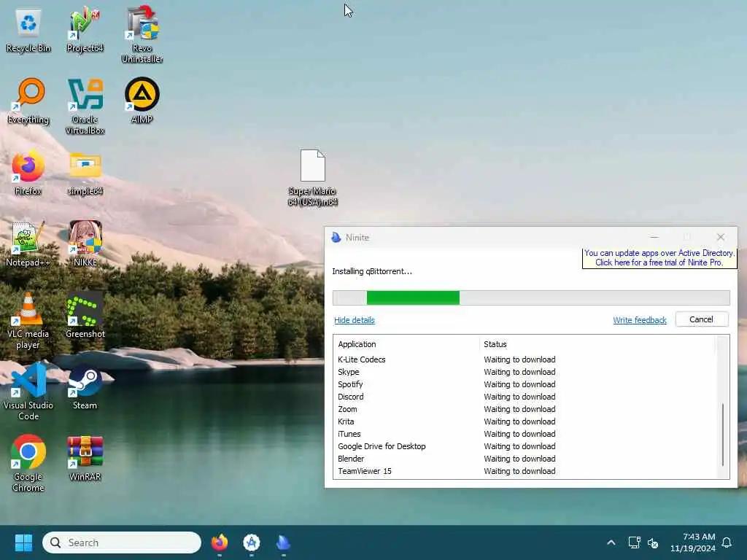Open the network status tray icon
The height and width of the screenshot is (560, 747).
pyautogui.click(x=634, y=542)
